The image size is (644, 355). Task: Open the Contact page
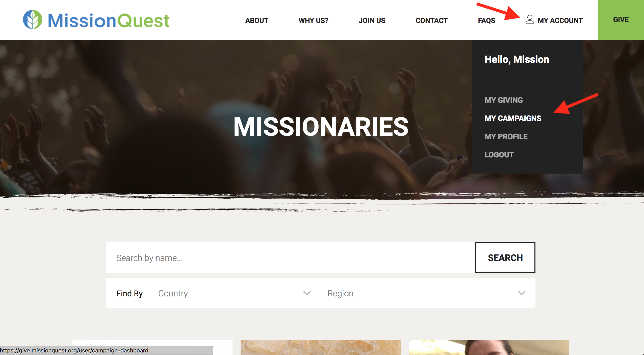click(431, 20)
